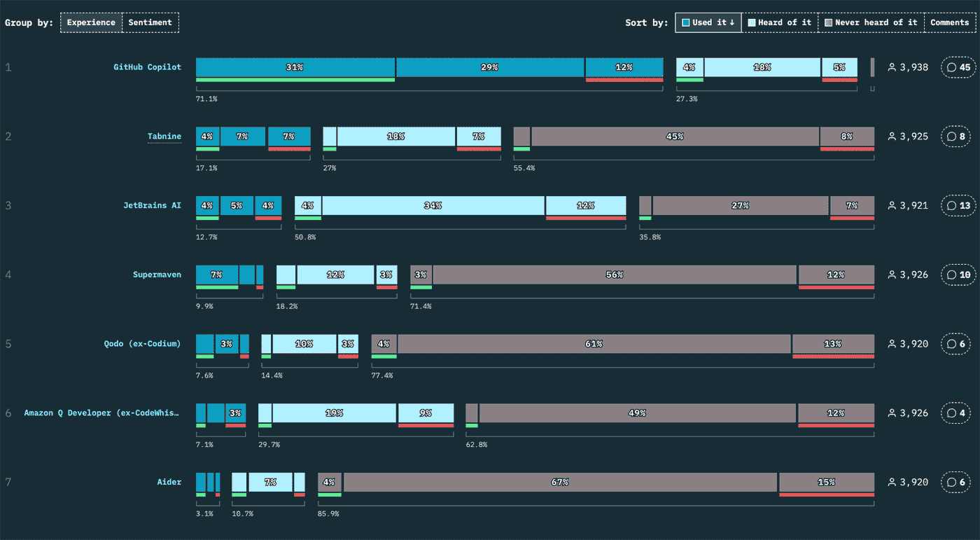Click the respondents person icon beside 3,925

coord(892,137)
